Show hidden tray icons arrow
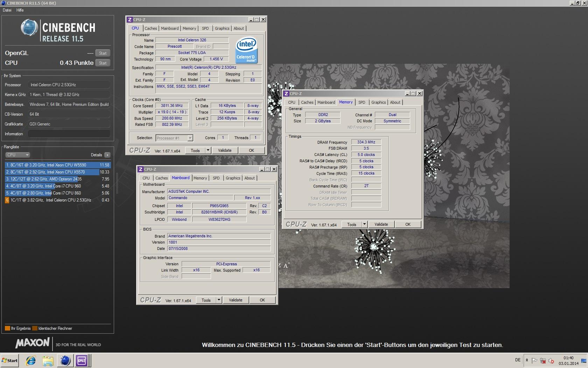This screenshot has height=368, width=588. [x=527, y=360]
